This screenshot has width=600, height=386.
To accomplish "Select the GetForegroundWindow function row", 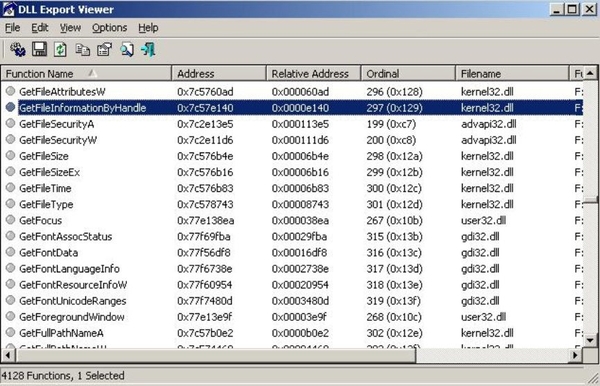I will (293, 317).
